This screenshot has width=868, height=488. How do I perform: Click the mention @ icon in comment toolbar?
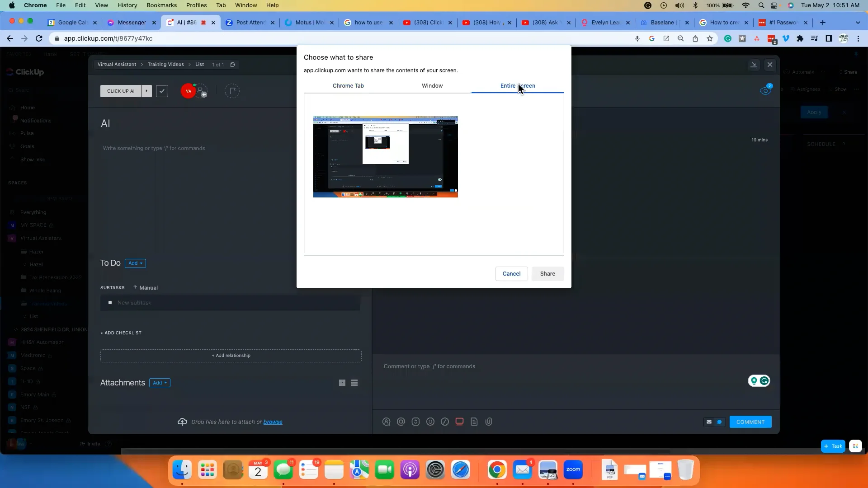click(x=401, y=422)
